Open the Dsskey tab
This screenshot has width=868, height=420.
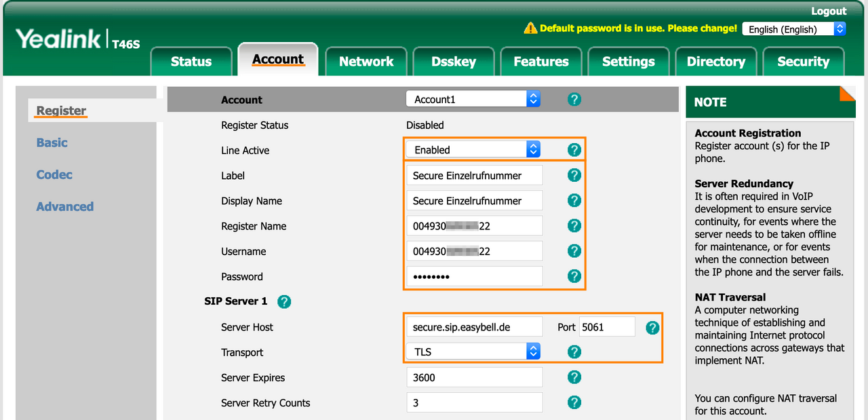(453, 61)
